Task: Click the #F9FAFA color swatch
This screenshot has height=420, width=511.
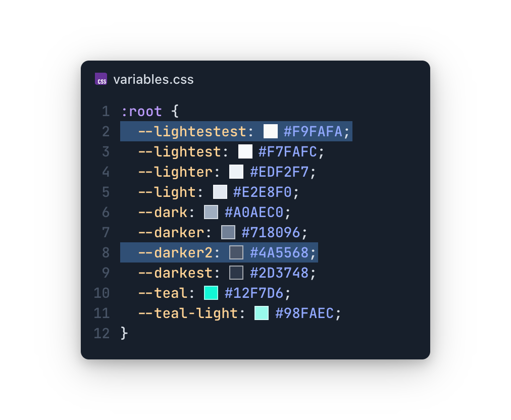Action: click(271, 131)
